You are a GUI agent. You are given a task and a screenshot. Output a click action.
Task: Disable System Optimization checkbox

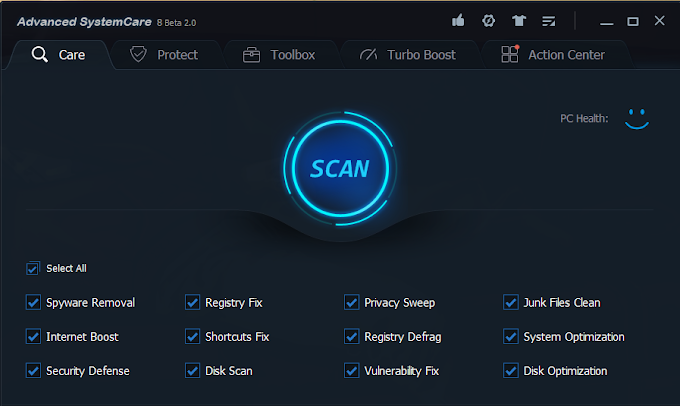(511, 337)
